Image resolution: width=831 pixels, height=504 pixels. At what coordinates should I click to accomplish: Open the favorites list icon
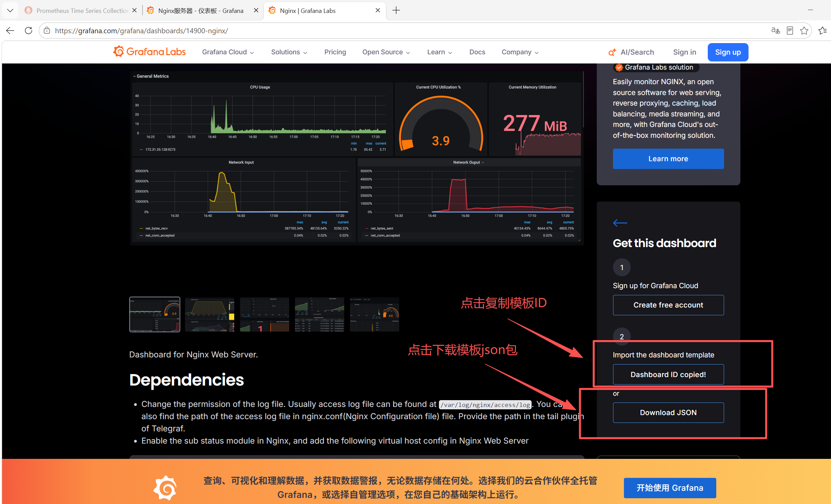[x=822, y=31]
